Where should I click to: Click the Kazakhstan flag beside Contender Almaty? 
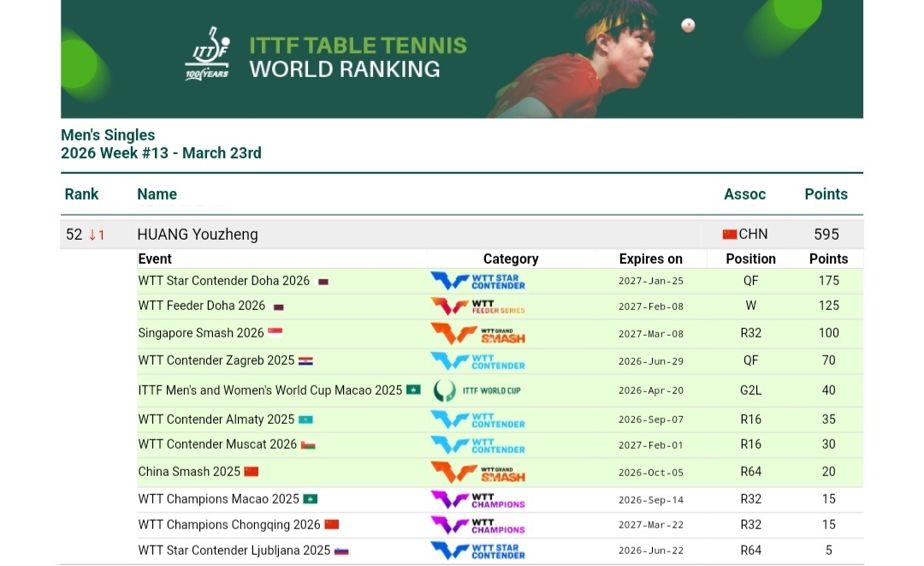[305, 420]
